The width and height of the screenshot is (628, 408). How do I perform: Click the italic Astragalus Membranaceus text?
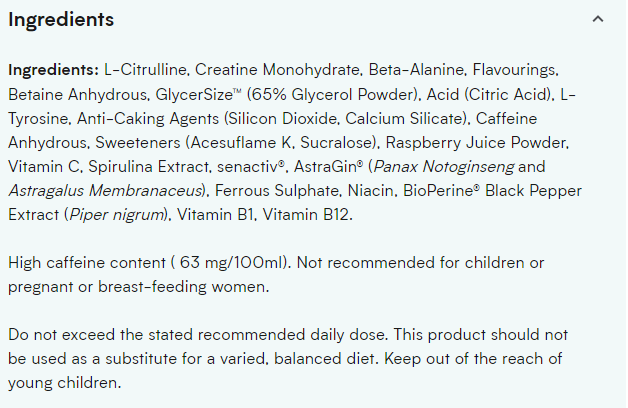(x=105, y=191)
